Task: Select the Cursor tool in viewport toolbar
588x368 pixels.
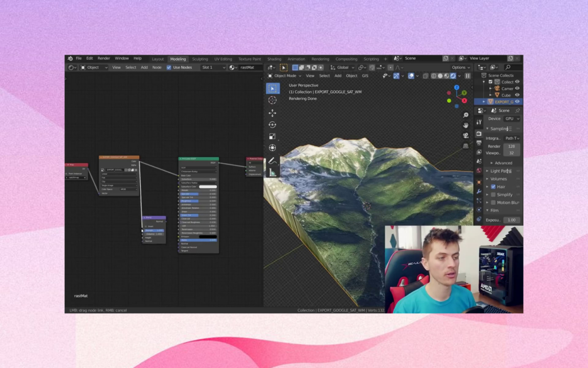Action: click(272, 101)
